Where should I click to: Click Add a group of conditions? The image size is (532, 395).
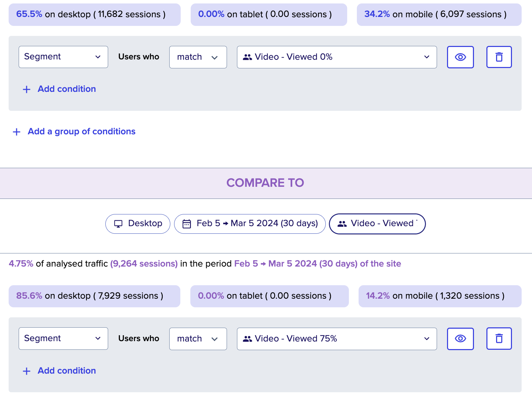pyautogui.click(x=74, y=132)
